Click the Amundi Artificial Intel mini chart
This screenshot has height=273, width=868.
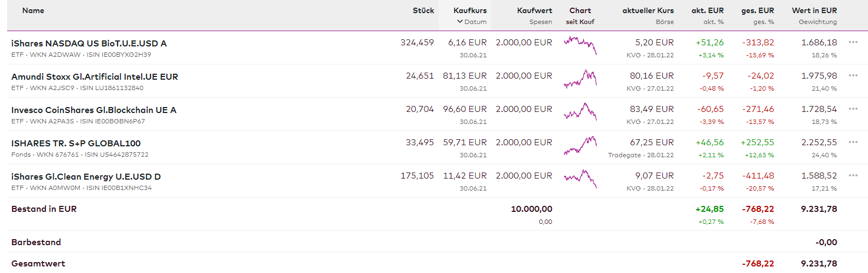pyautogui.click(x=580, y=79)
